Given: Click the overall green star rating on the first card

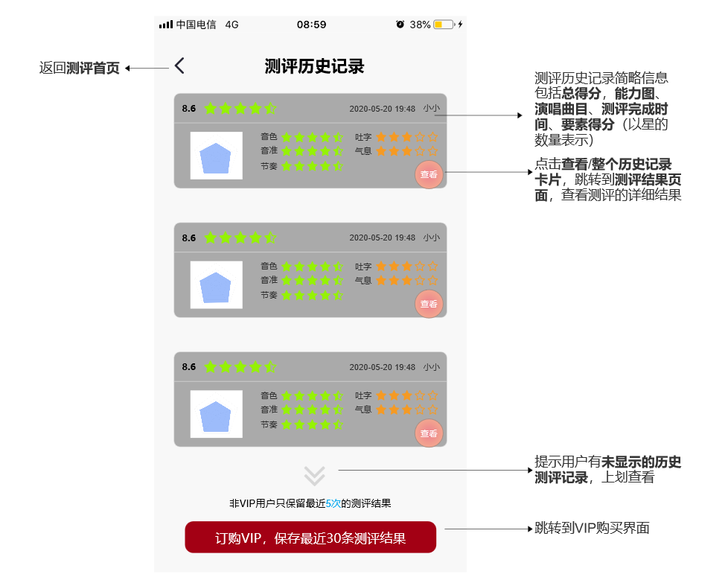Looking at the screenshot, I should [x=240, y=109].
